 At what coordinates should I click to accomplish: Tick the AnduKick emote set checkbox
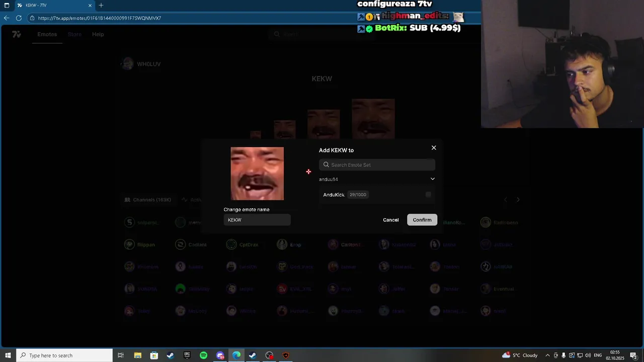[428, 195]
